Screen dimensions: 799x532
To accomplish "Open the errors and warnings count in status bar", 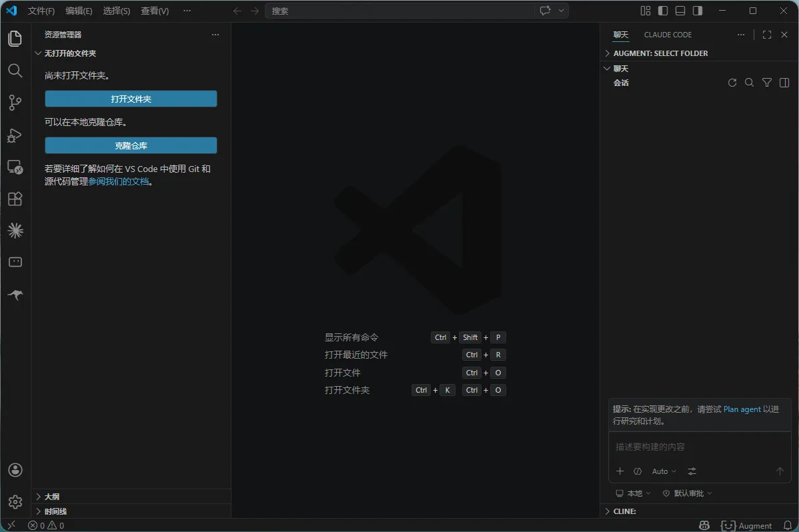I will pos(46,525).
